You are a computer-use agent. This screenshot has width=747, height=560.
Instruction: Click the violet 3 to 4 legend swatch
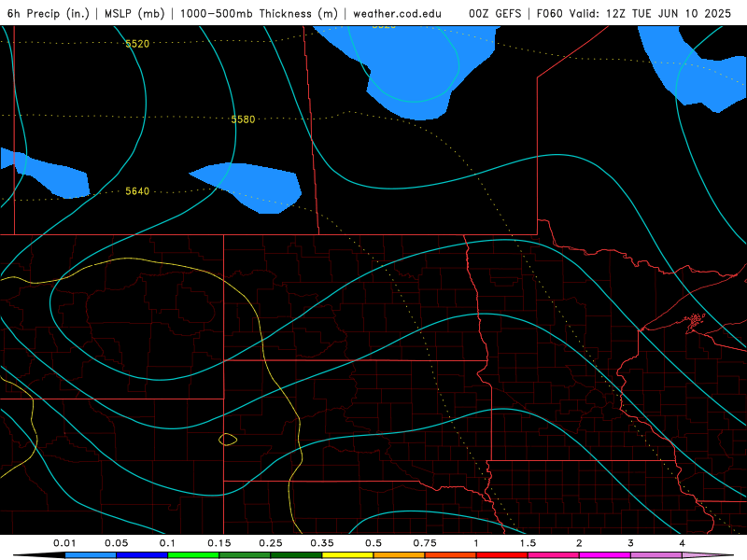tap(656, 555)
